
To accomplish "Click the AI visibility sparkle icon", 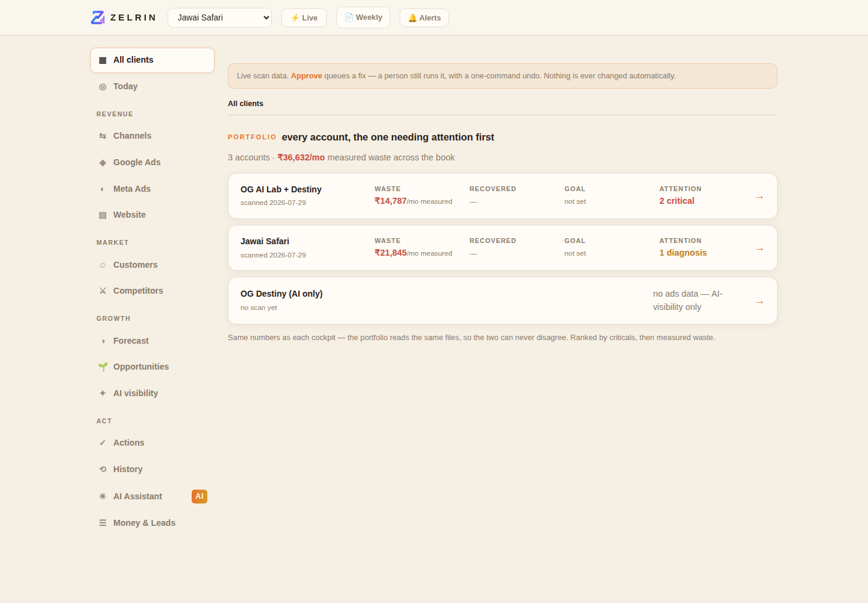I will coord(102,393).
